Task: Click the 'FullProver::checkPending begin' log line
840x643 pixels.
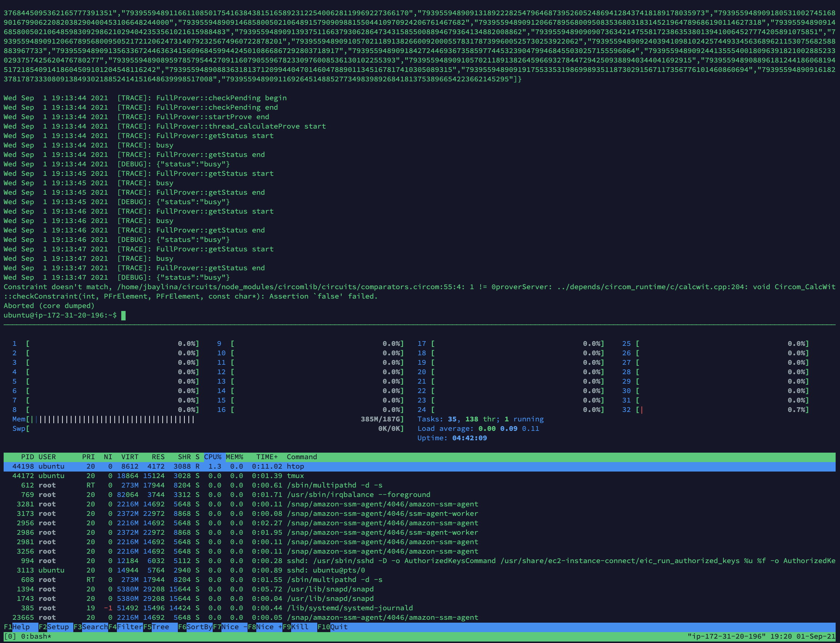Action: coord(145,98)
